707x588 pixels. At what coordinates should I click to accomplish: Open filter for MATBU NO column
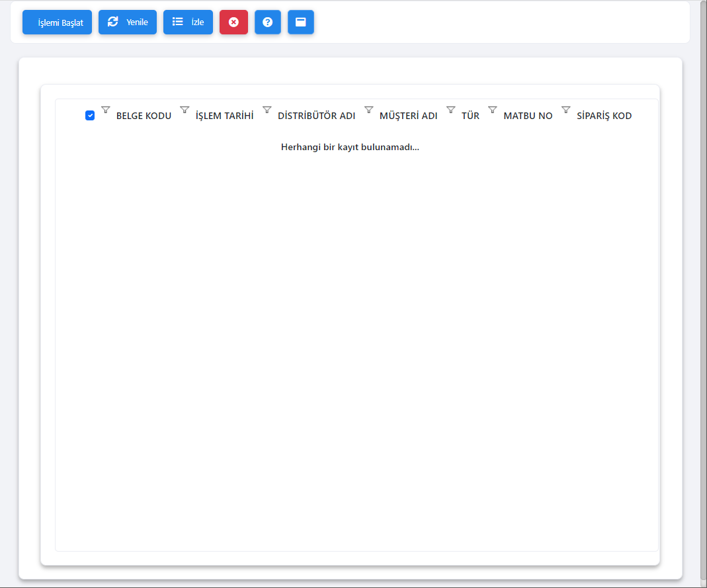(x=492, y=110)
